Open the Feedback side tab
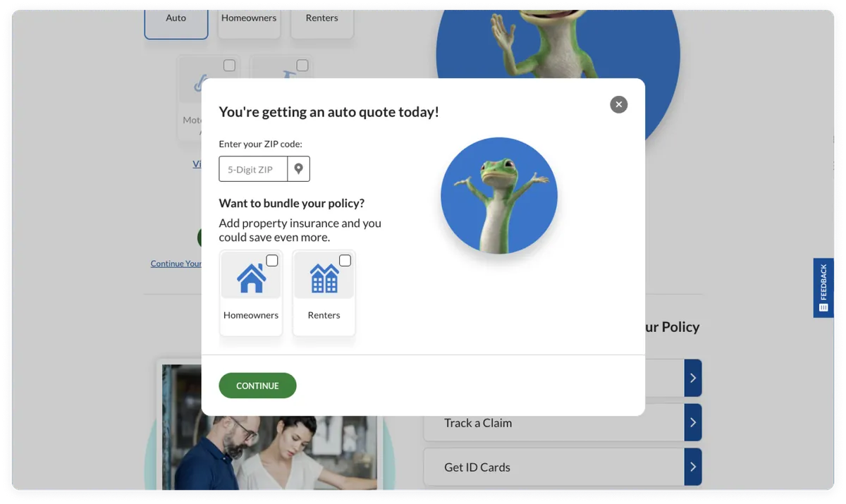 (x=823, y=288)
